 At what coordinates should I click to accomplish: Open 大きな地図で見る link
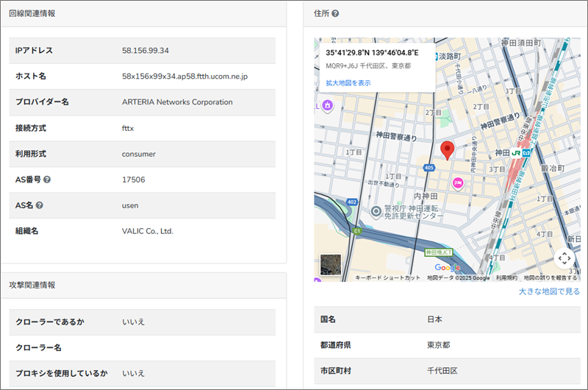point(549,291)
